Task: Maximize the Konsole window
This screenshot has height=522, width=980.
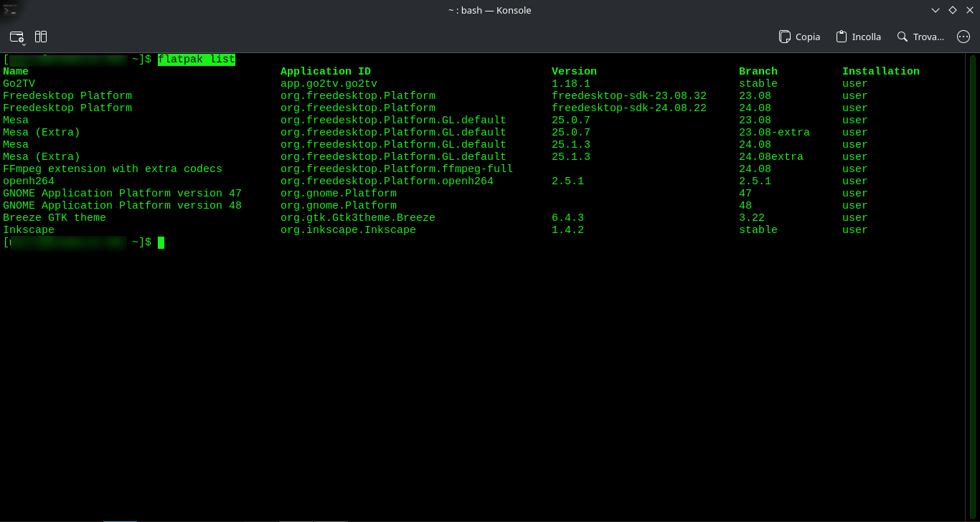Action: pos(953,10)
